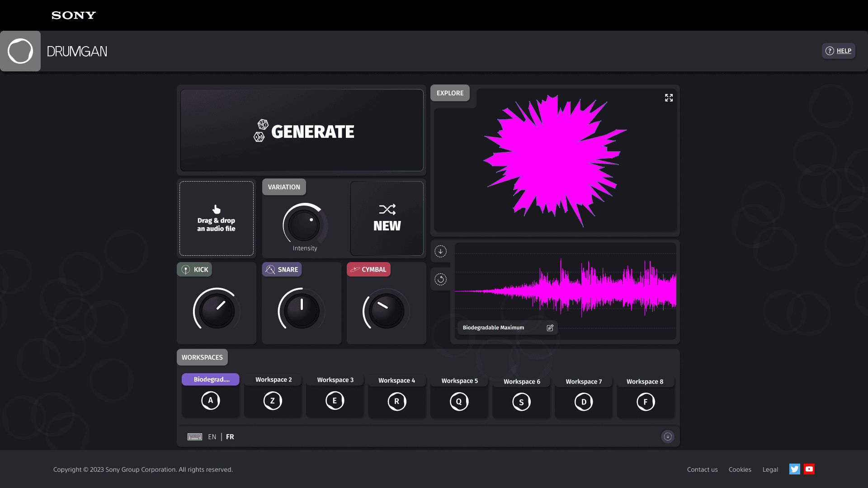This screenshot has width=868, height=488.
Task: Switch keyboard layout to EN
Action: tap(212, 436)
